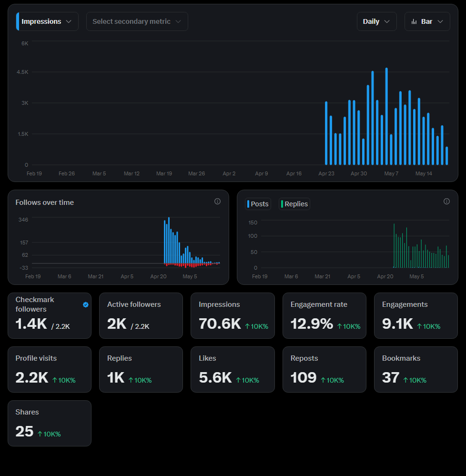Click the May 14 label on impressions axis
The height and width of the screenshot is (476, 466).
(424, 173)
